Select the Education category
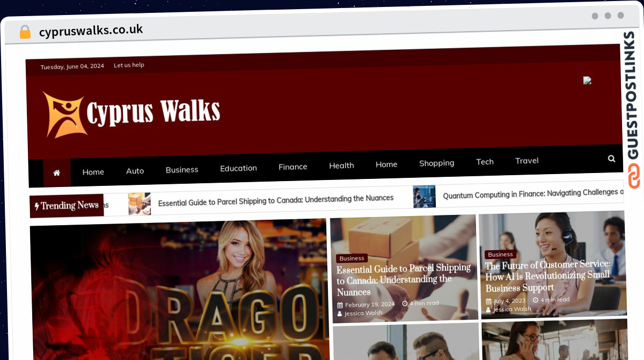This screenshot has width=644, height=360. coord(238,168)
